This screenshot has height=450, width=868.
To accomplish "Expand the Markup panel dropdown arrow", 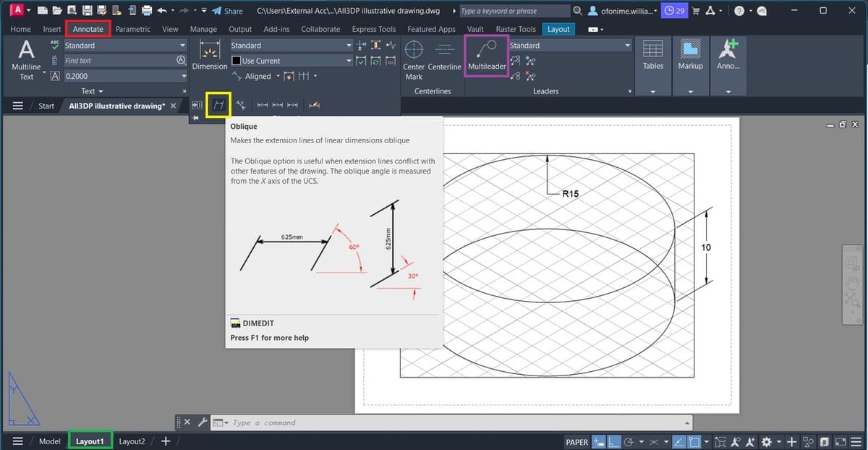I will tap(691, 91).
